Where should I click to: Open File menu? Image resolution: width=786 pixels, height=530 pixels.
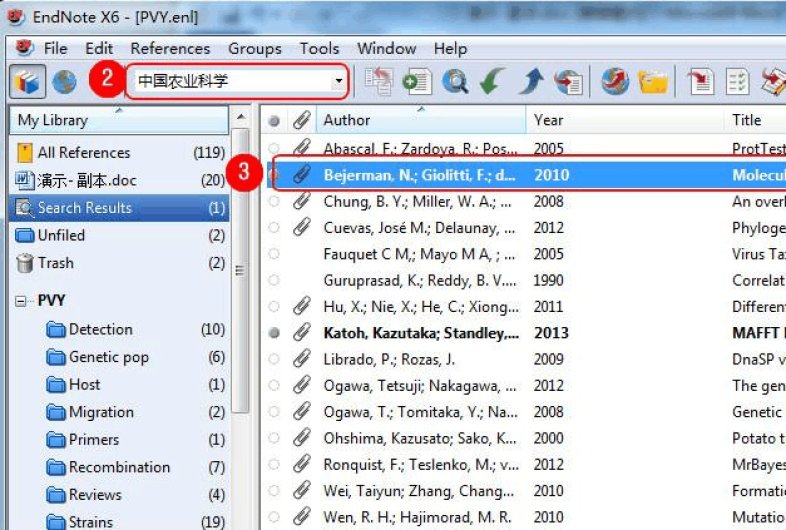pos(55,48)
